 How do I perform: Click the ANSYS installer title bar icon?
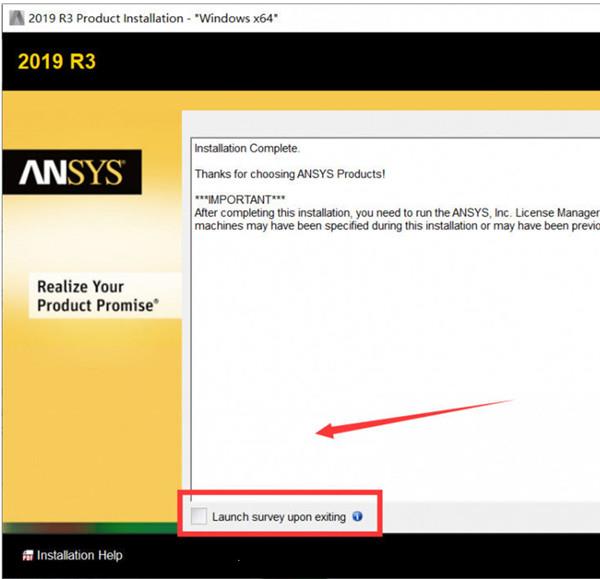click(x=16, y=18)
